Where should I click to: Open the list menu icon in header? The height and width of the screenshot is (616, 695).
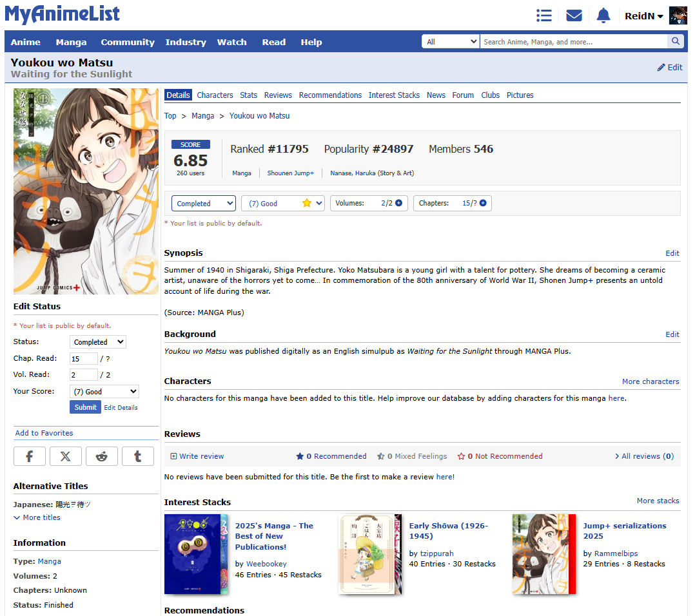pyautogui.click(x=544, y=15)
